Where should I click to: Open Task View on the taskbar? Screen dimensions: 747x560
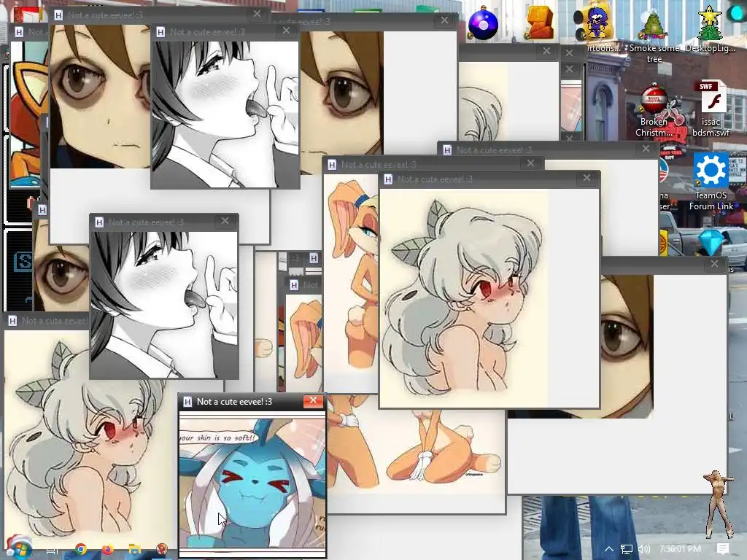click(52, 550)
